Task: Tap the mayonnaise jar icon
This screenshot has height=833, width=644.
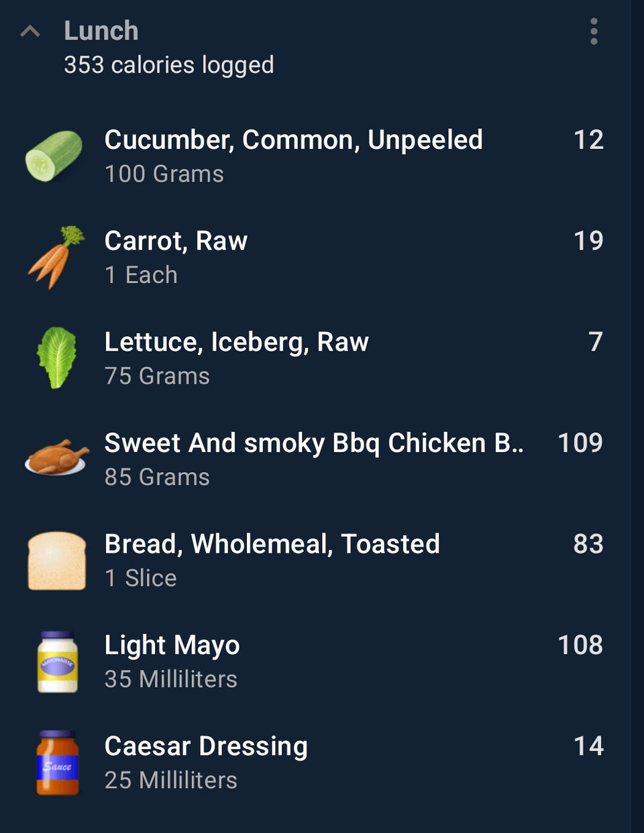Action: coord(58,661)
